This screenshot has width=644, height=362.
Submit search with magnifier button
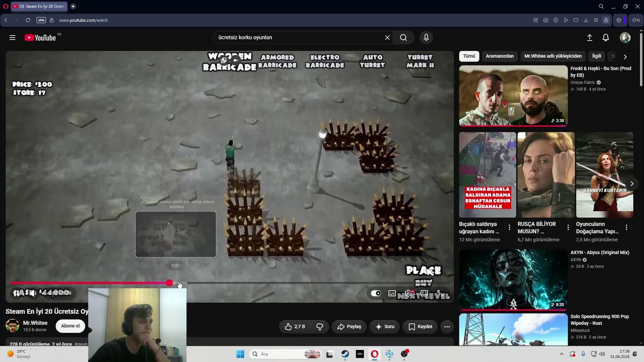(x=404, y=38)
